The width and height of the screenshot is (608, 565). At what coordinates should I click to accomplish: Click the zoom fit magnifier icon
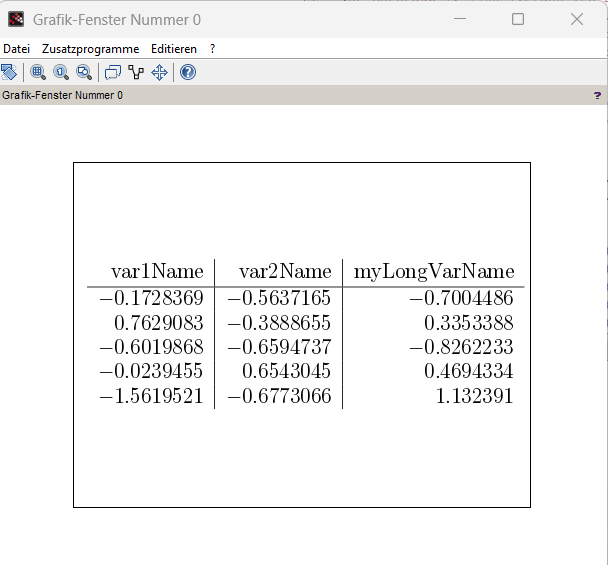[x=85, y=72]
